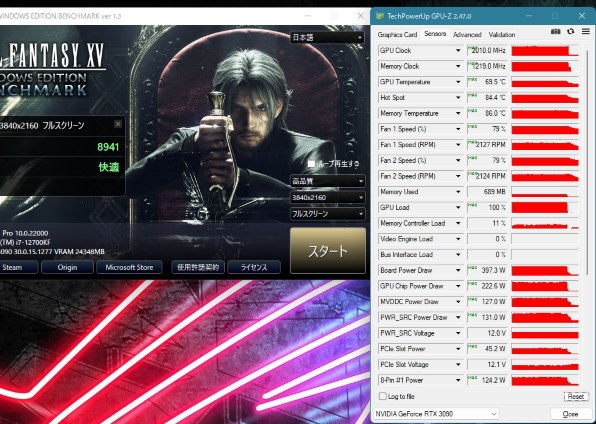Viewport: 596px width, 424px height.
Task: Click the 使用許諾契約 license agreement button
Action: point(198,267)
